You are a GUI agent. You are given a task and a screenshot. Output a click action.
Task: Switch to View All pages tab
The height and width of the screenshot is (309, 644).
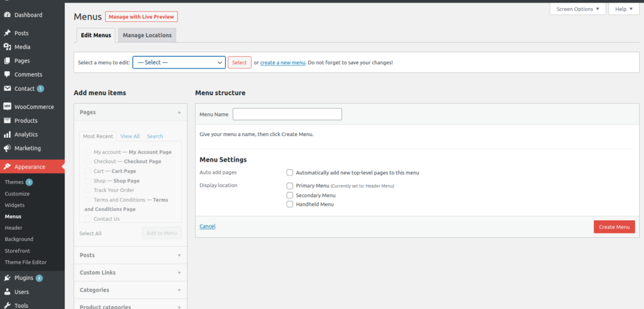[x=130, y=136]
